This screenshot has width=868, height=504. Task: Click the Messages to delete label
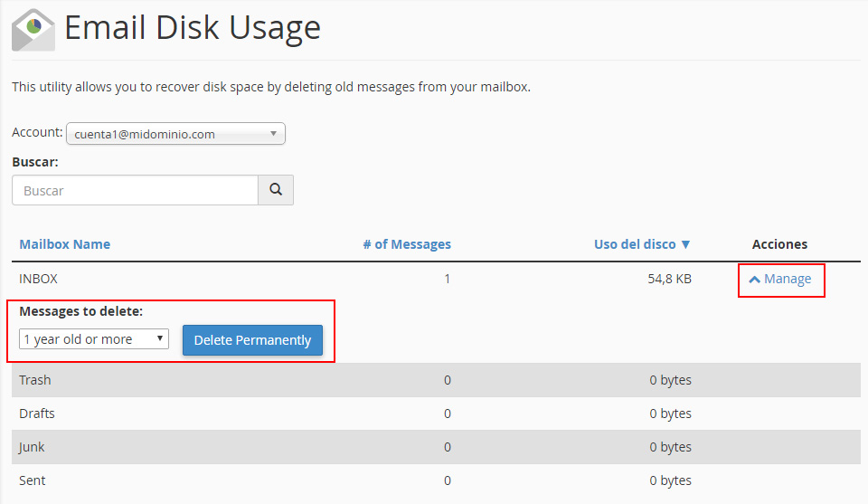81,311
